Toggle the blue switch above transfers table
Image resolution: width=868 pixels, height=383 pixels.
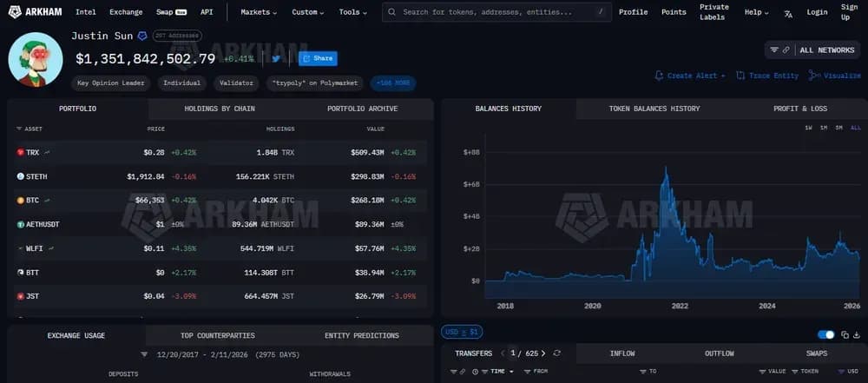[826, 333]
